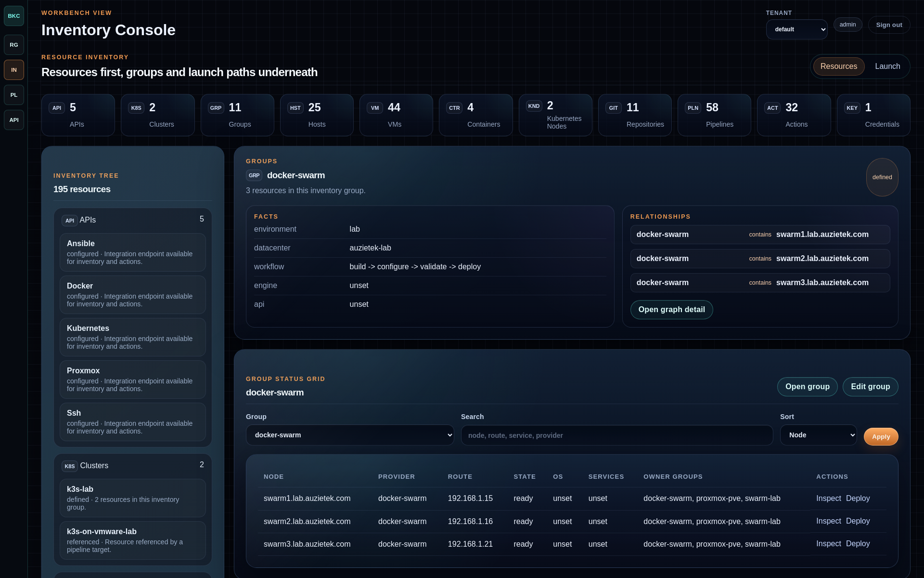Image resolution: width=924 pixels, height=578 pixels.
Task: Deploy swarm3.lab.auzietek.com node
Action: (x=858, y=544)
